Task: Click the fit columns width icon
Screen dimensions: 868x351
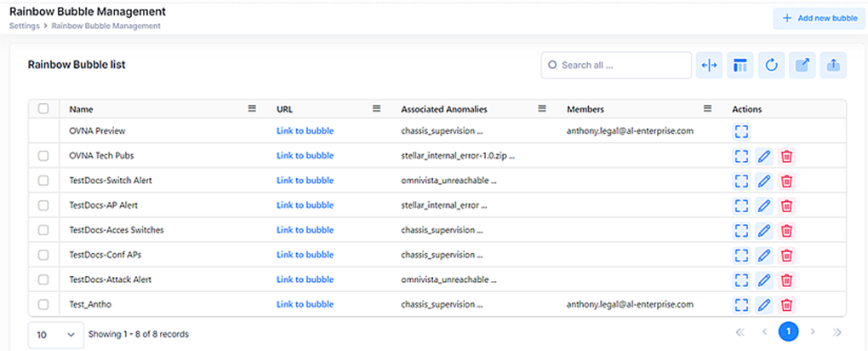Action: click(709, 66)
